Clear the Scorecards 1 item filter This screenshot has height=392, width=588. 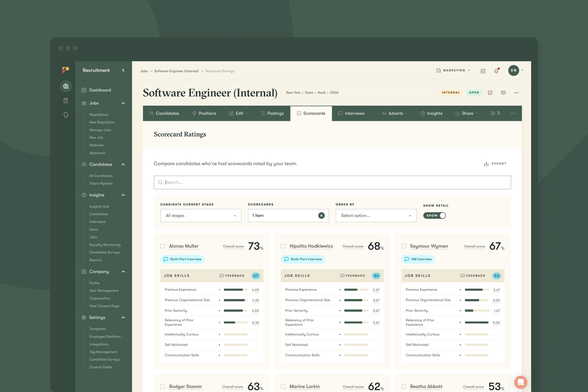tap(321, 216)
